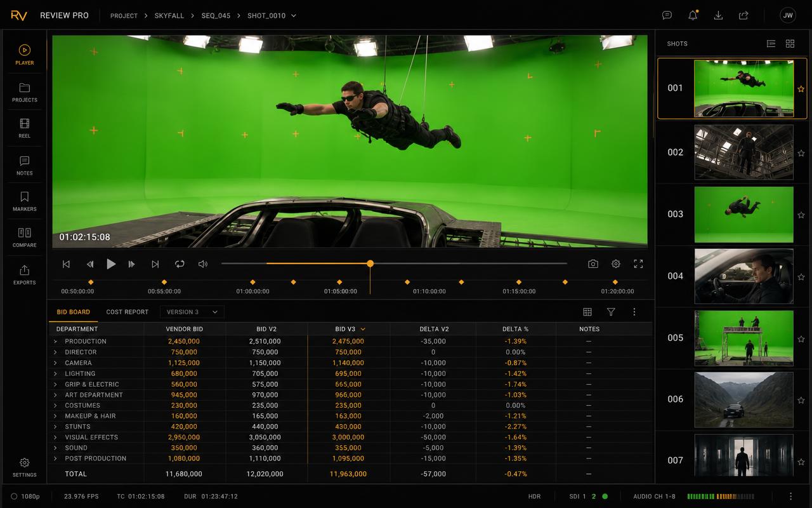Open the Exports section

pos(24,274)
